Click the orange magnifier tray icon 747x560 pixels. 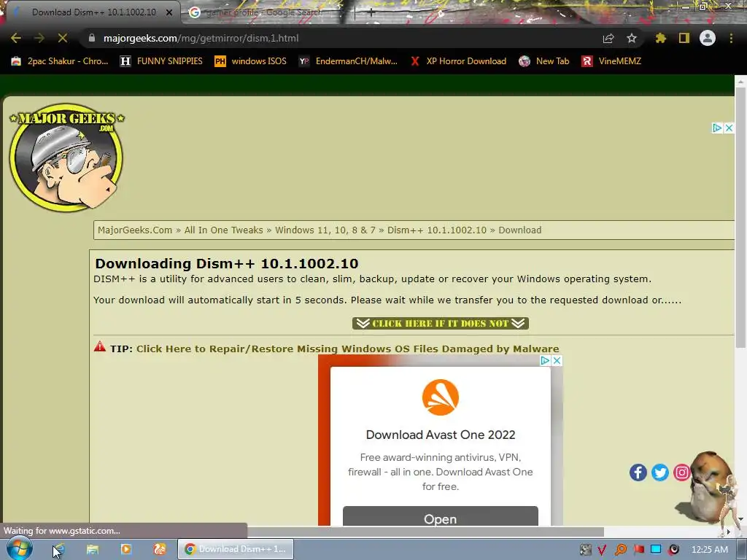pos(620,550)
